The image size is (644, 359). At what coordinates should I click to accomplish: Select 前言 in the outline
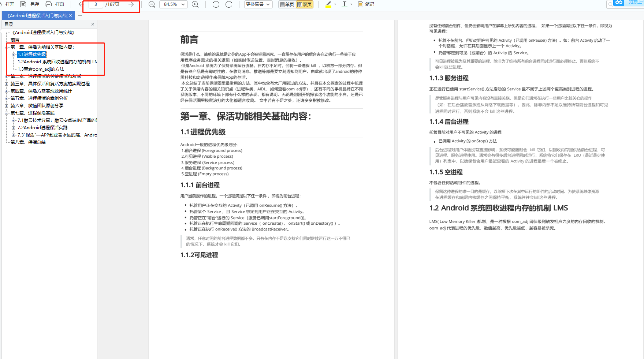click(x=15, y=40)
